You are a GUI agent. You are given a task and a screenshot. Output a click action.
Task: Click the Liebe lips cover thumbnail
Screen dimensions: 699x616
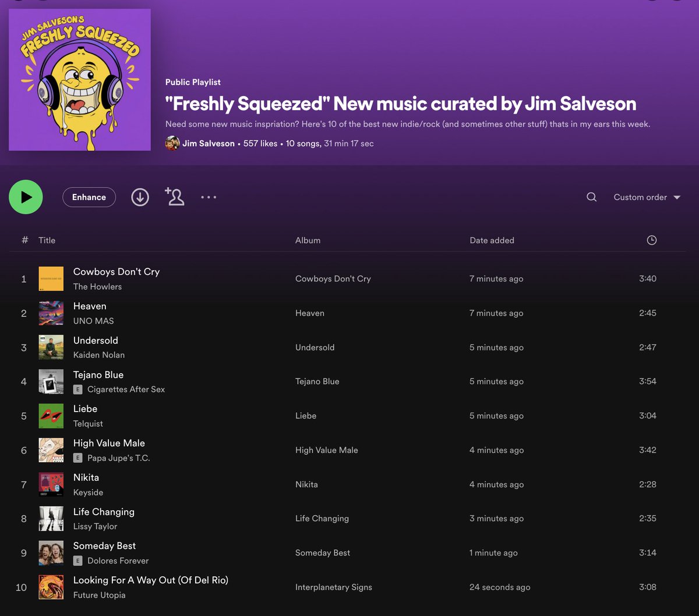tap(51, 416)
